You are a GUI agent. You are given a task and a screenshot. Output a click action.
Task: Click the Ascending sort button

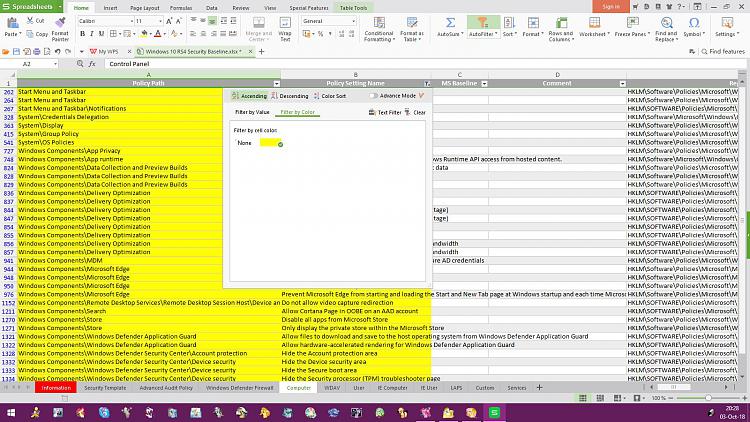click(x=249, y=96)
